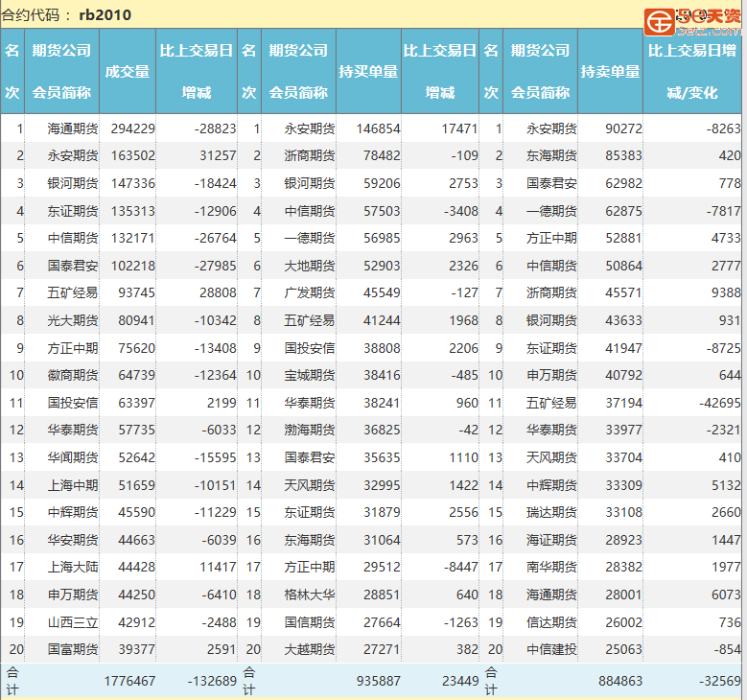
Task: Select 华闻期货 row
Action: (73, 458)
